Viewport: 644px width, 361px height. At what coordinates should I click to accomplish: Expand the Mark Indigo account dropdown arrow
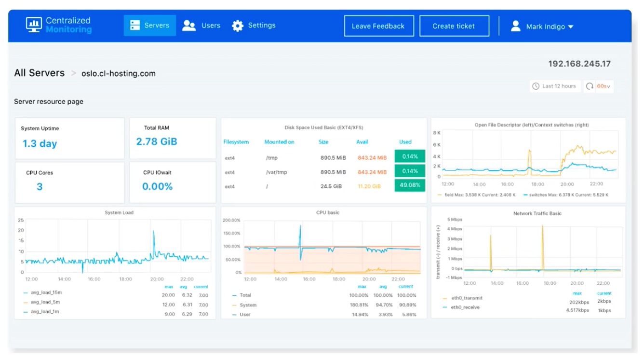[x=571, y=27]
